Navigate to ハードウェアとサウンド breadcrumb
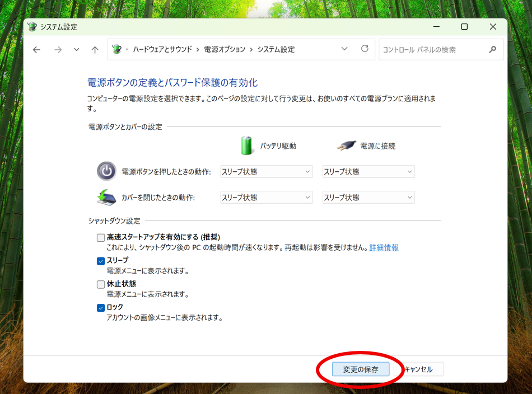 (162, 49)
